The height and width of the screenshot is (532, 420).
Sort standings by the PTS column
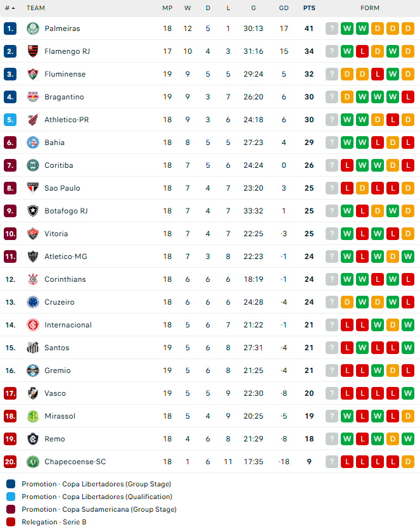(309, 8)
